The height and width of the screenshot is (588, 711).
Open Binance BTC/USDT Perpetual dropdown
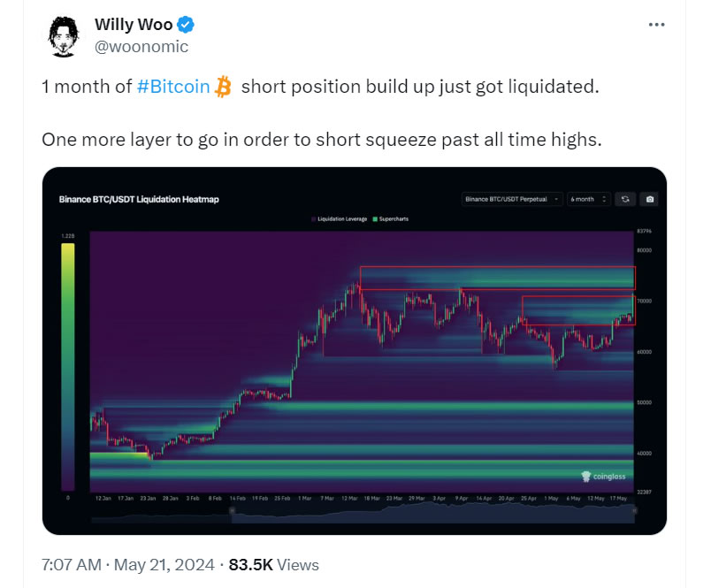[x=512, y=199]
